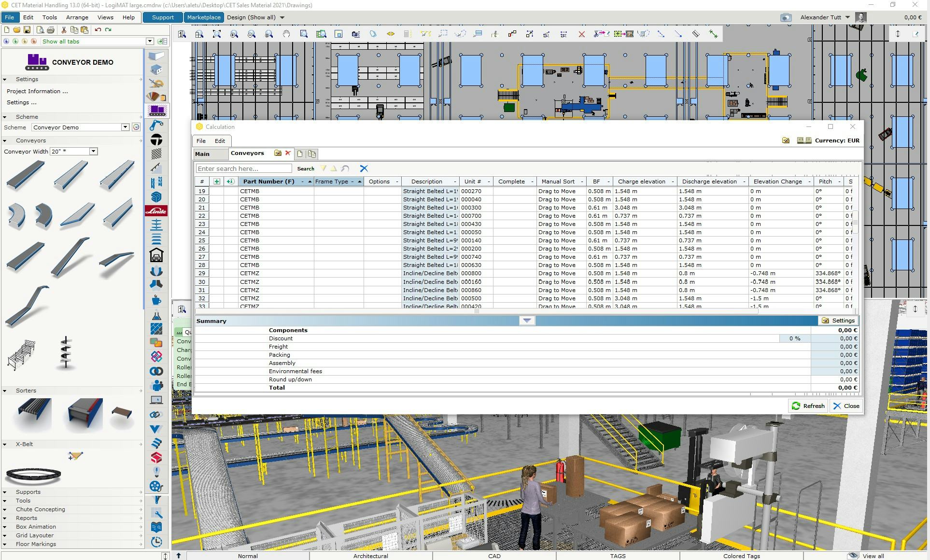Select the Zoom In magnifier tool
The width and height of the screenshot is (930, 560).
click(x=234, y=34)
